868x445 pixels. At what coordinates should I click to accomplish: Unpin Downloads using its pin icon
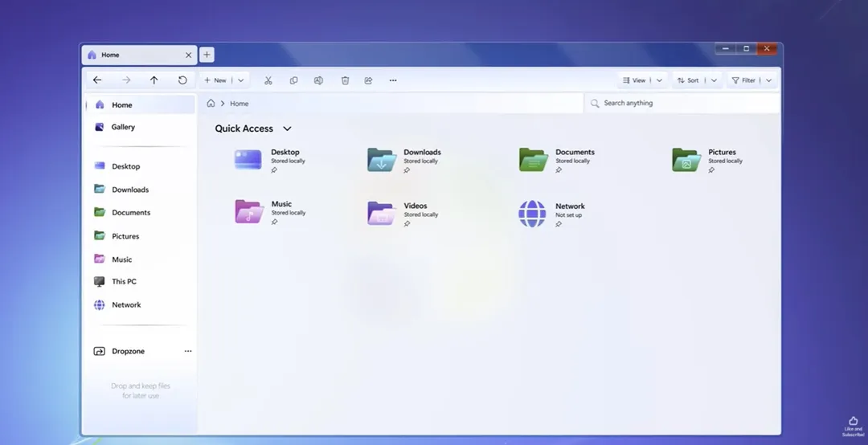click(x=407, y=170)
